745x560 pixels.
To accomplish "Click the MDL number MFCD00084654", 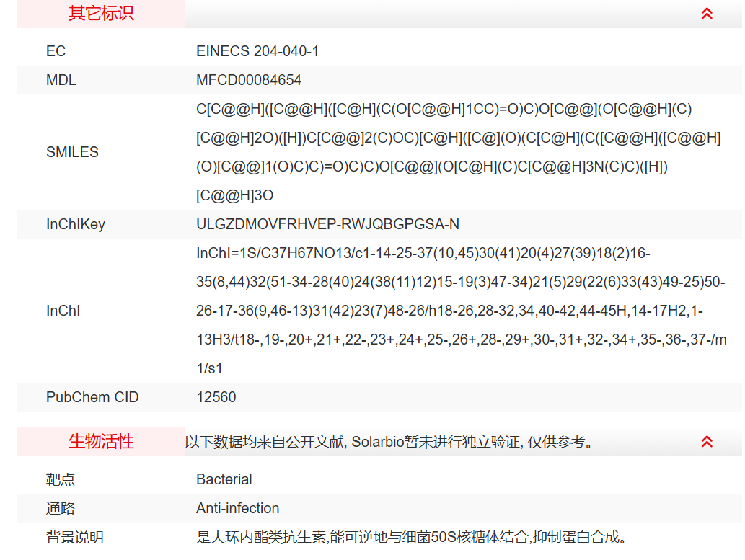I will [x=249, y=80].
